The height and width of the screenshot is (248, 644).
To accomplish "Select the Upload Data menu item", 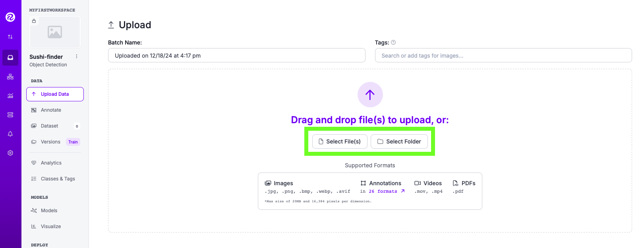I will click(55, 94).
